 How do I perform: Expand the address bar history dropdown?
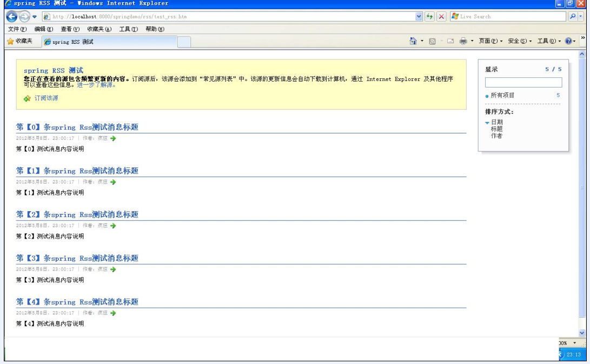419,17
